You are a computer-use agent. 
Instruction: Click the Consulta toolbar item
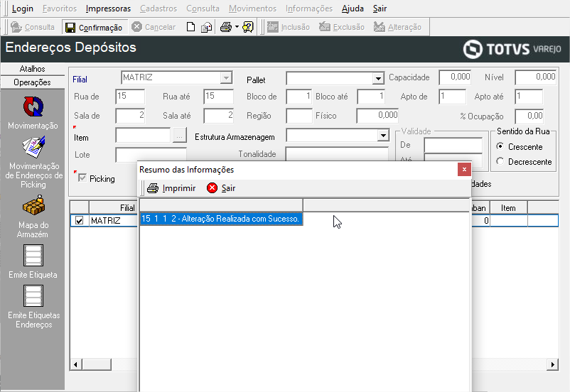tap(33, 27)
